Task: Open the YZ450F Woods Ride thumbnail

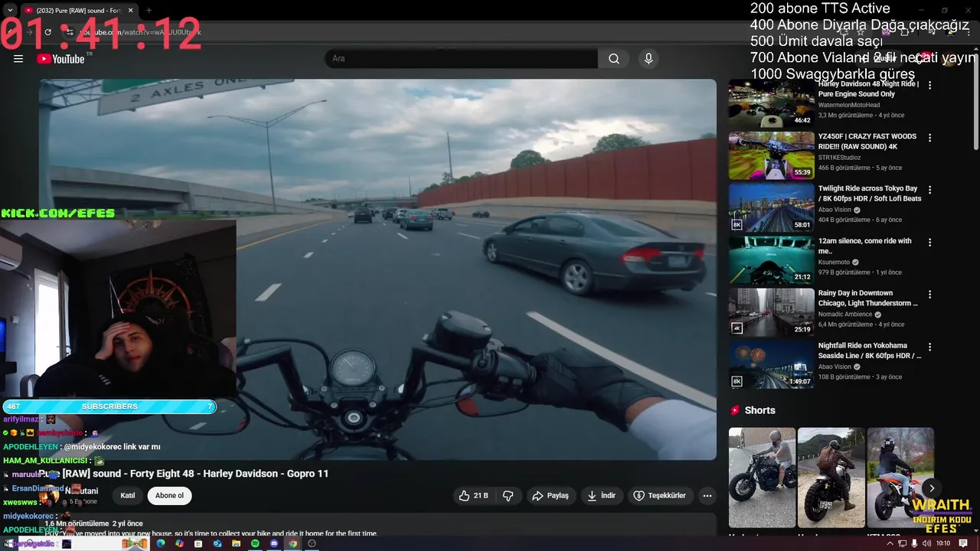Action: (771, 155)
